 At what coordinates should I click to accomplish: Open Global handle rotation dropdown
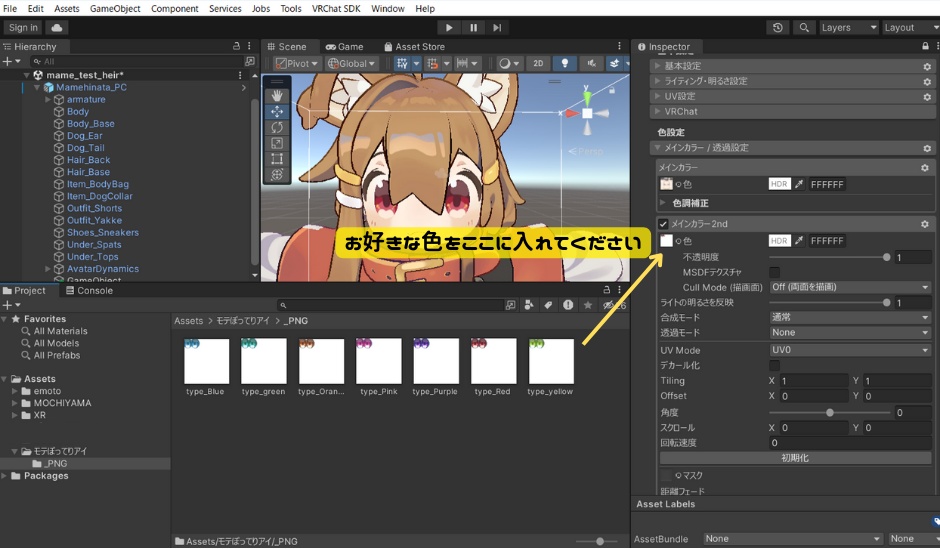coord(351,63)
